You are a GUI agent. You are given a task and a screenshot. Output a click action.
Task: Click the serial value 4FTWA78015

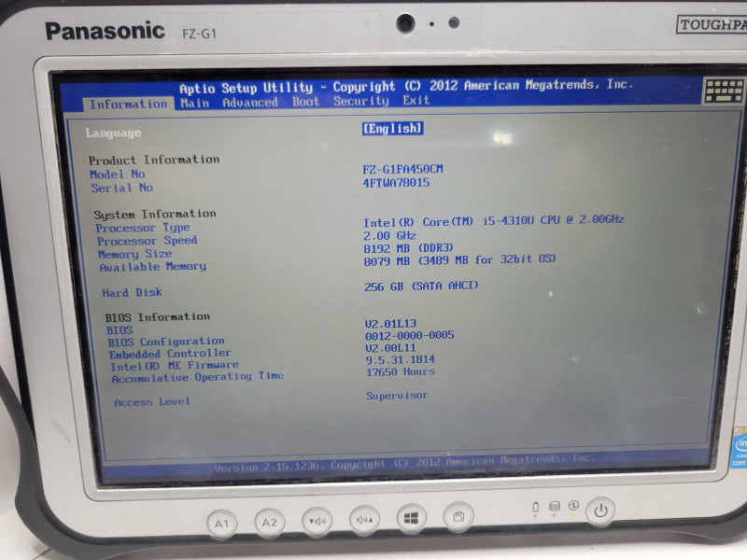(x=396, y=182)
